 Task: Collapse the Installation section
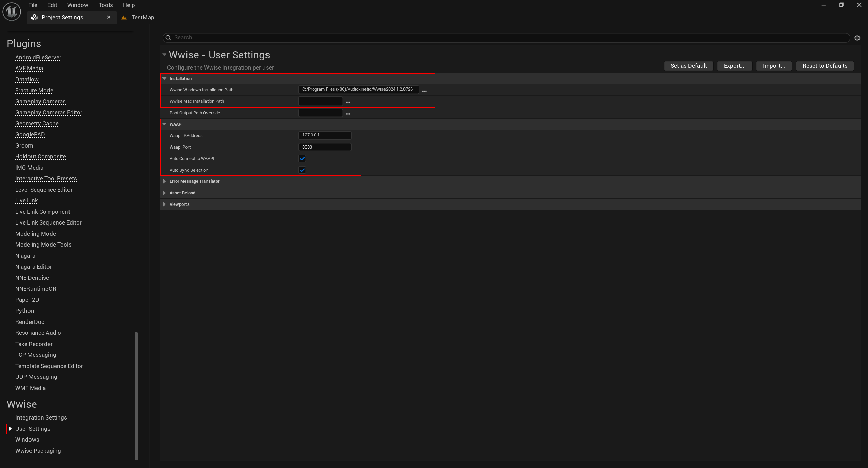coord(164,78)
